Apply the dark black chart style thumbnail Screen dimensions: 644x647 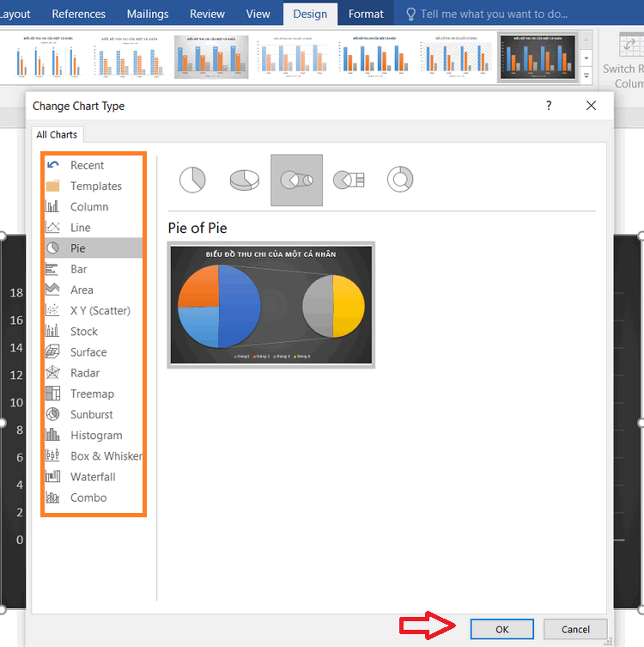538,57
